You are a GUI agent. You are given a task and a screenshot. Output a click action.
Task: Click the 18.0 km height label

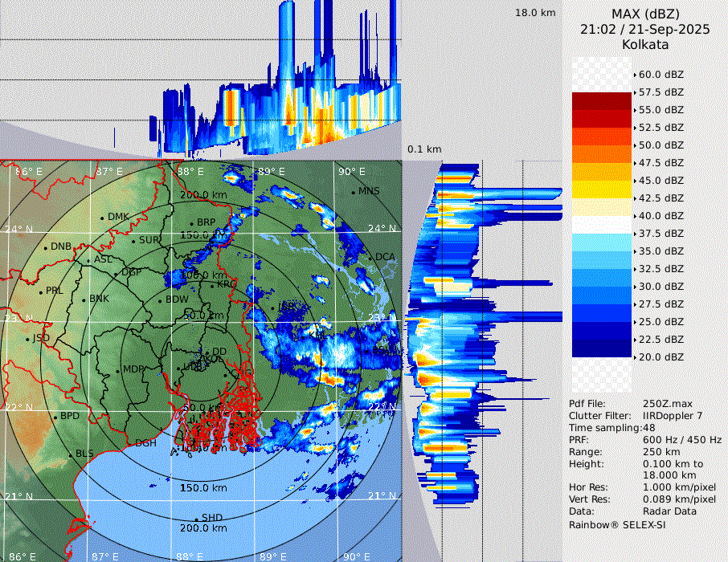[x=535, y=13]
